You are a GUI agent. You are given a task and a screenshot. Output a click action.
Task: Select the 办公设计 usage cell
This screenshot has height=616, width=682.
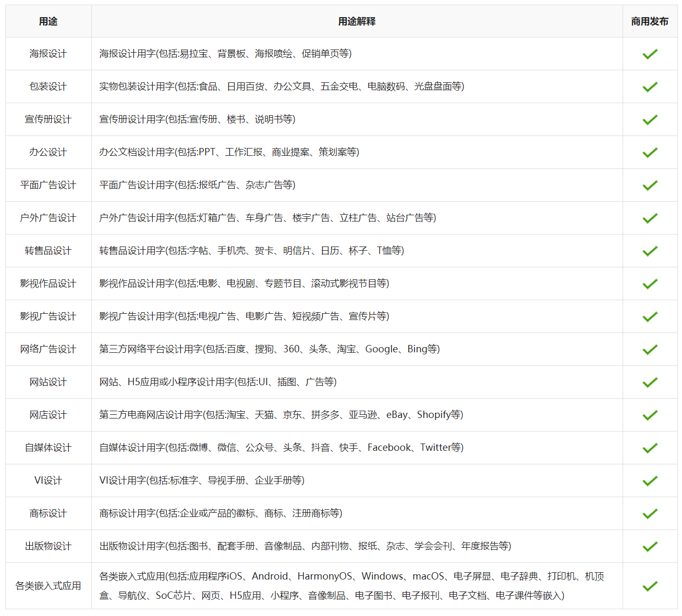click(48, 152)
